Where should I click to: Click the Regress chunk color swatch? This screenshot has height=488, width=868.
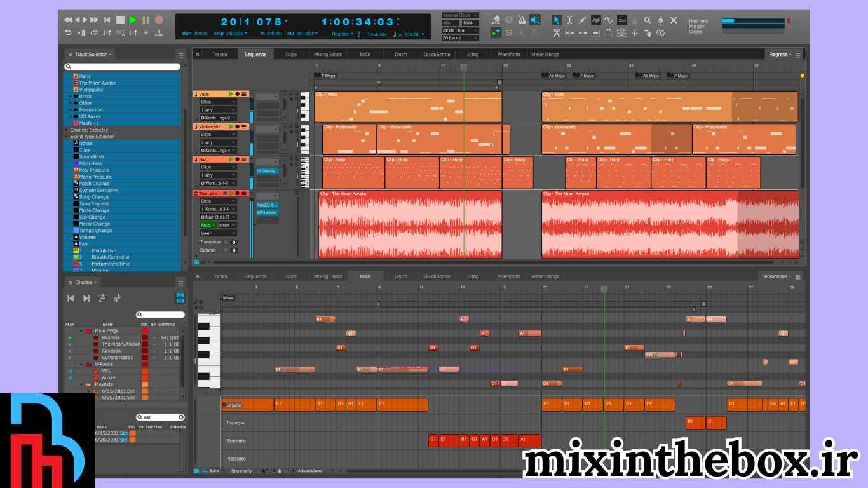point(145,337)
